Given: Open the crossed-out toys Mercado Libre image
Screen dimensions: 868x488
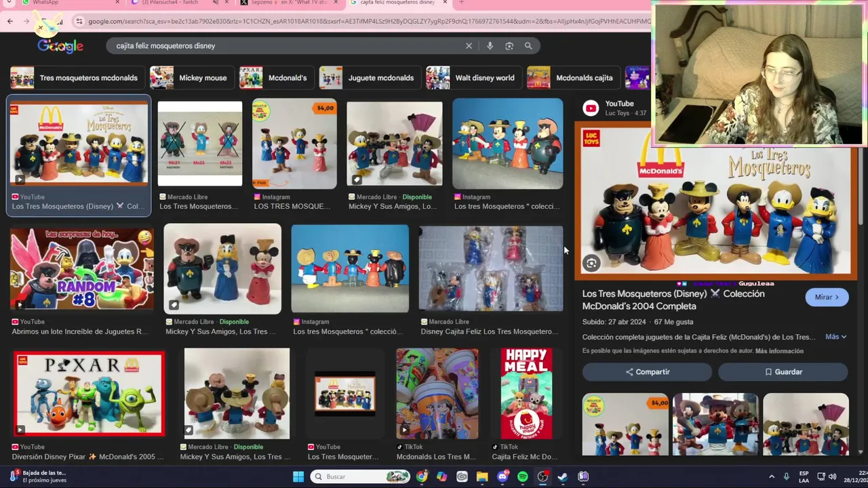Looking at the screenshot, I should click(x=200, y=144).
